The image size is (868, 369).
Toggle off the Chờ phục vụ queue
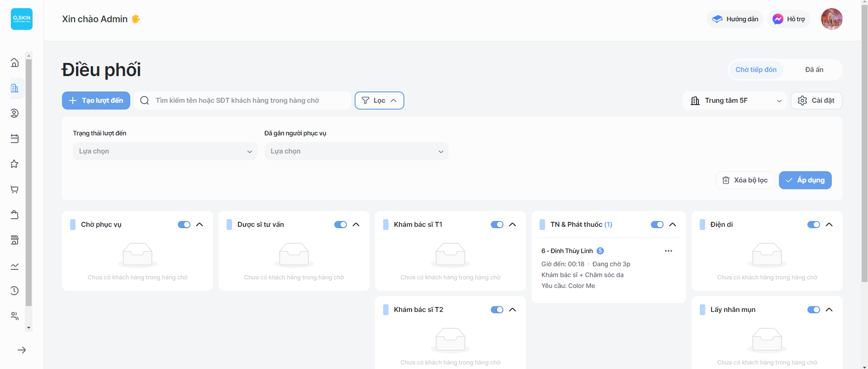click(184, 225)
